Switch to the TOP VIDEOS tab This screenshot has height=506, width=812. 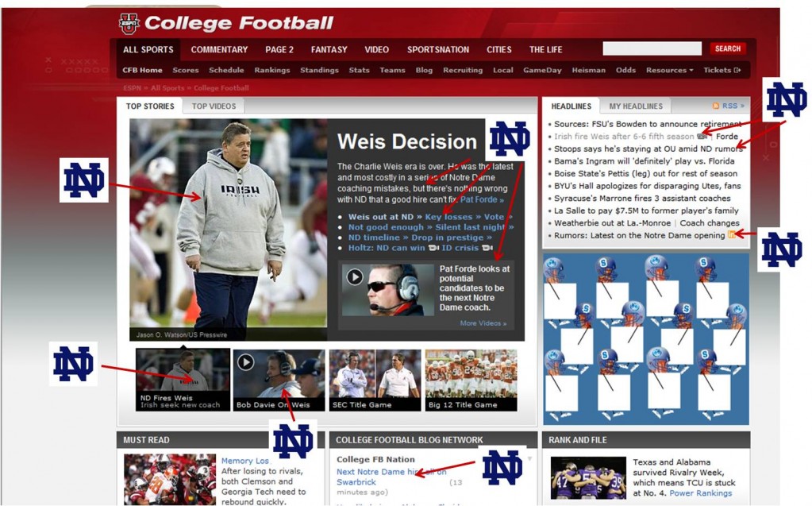pyautogui.click(x=214, y=106)
